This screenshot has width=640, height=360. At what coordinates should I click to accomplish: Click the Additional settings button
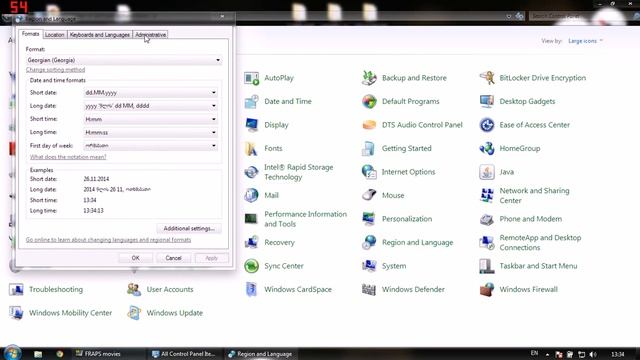click(189, 229)
